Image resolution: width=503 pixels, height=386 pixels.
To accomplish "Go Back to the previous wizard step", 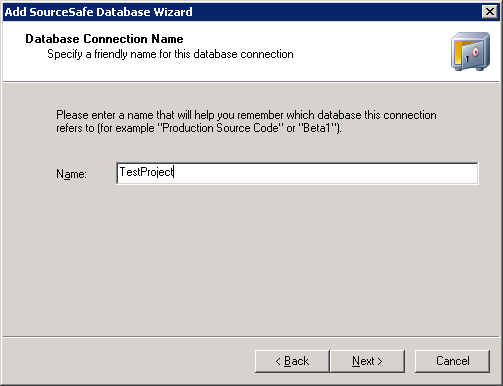I will click(x=292, y=361).
